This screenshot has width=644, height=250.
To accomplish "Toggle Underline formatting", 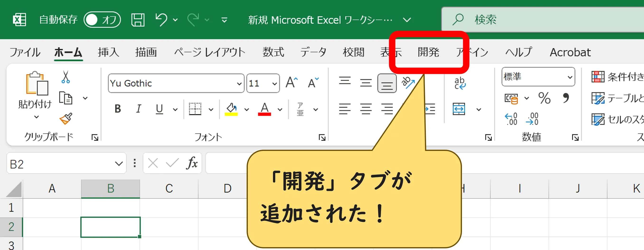I will click(x=159, y=109).
